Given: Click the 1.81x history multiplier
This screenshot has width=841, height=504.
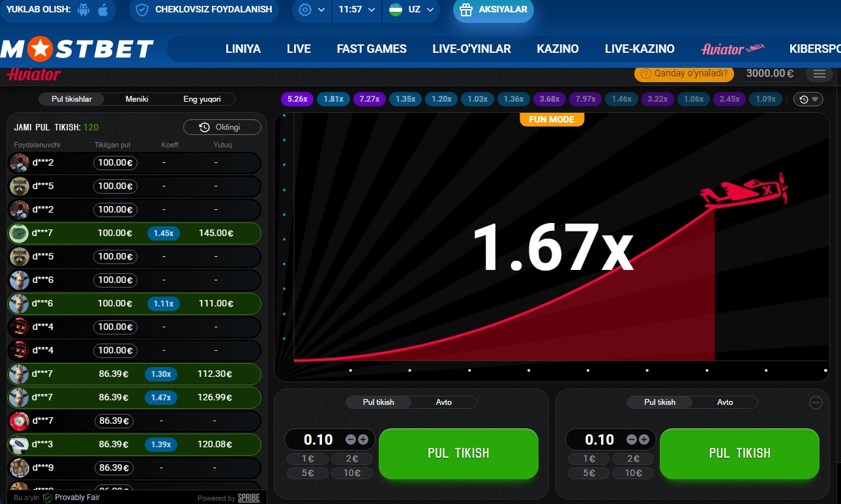Looking at the screenshot, I should (x=333, y=99).
